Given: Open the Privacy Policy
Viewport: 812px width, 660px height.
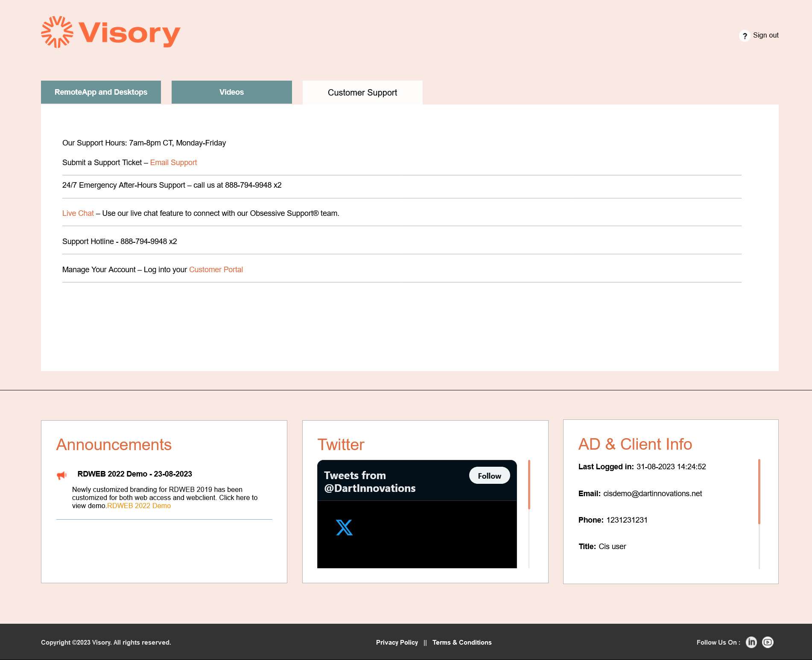Looking at the screenshot, I should click(x=397, y=642).
